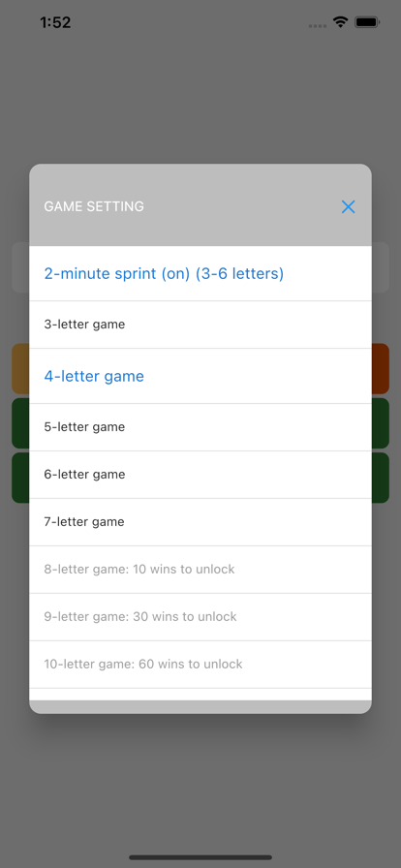Tap the Wi-Fi status icon
The image size is (401, 868).
pos(340,22)
